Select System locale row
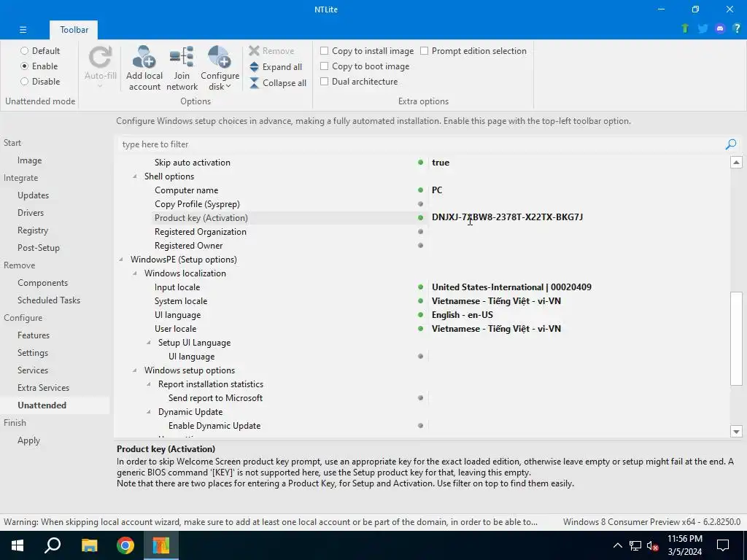The width and height of the screenshot is (747, 560). 422,301
